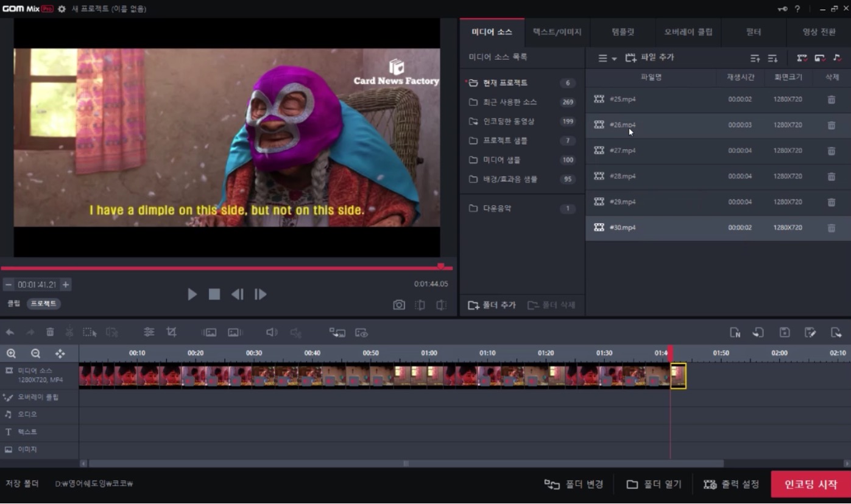Open the video adjustment sliders icon
Screen dimensions: 851x504
tap(149, 332)
